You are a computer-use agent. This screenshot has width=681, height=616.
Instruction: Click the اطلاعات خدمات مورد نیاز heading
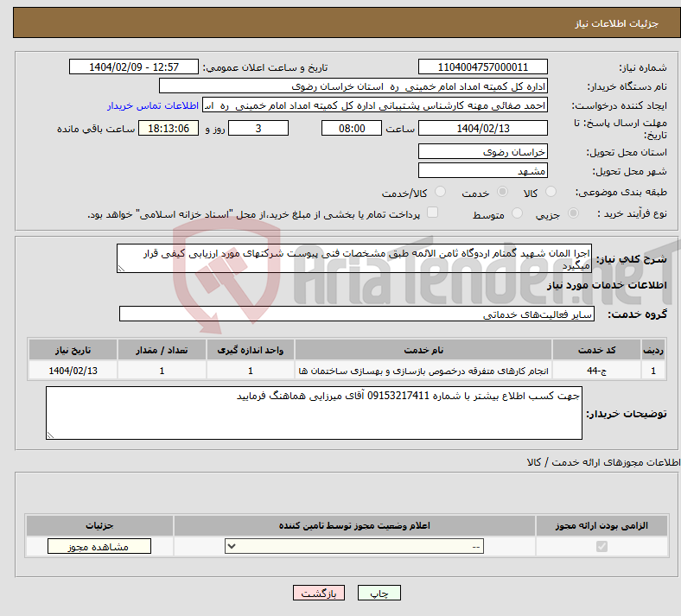tap(607, 285)
